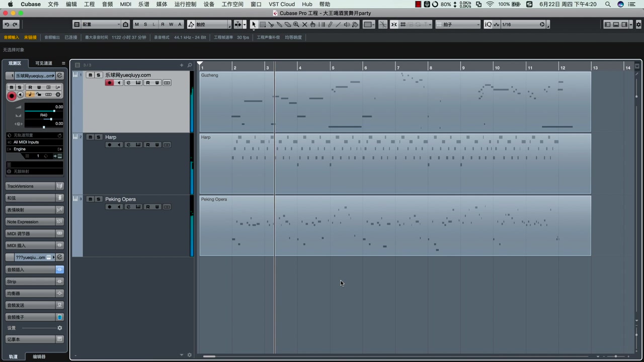Click the Snap to Zero Crossing icon
Image resolution: width=644 pixels, height=362 pixels.
point(383,24)
